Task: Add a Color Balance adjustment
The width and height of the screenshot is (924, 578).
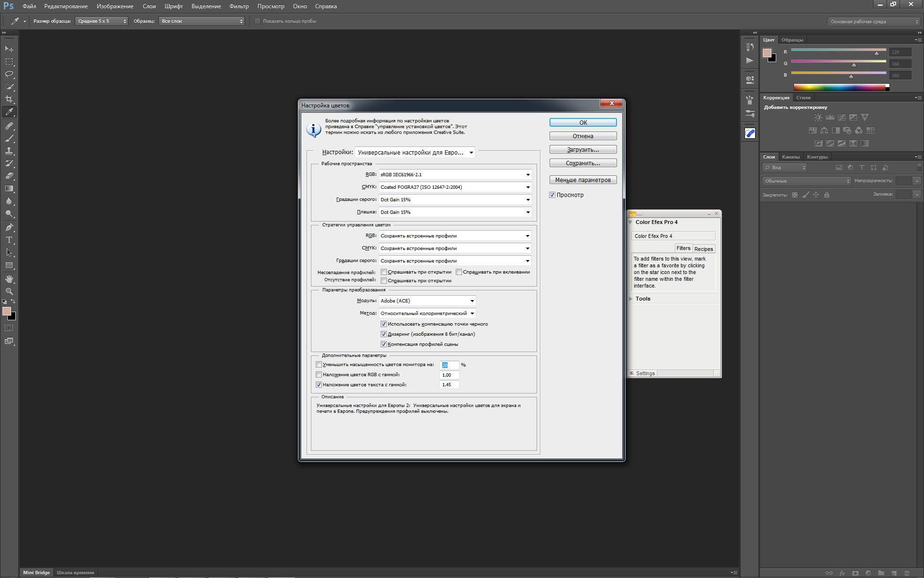Action: [x=824, y=130]
